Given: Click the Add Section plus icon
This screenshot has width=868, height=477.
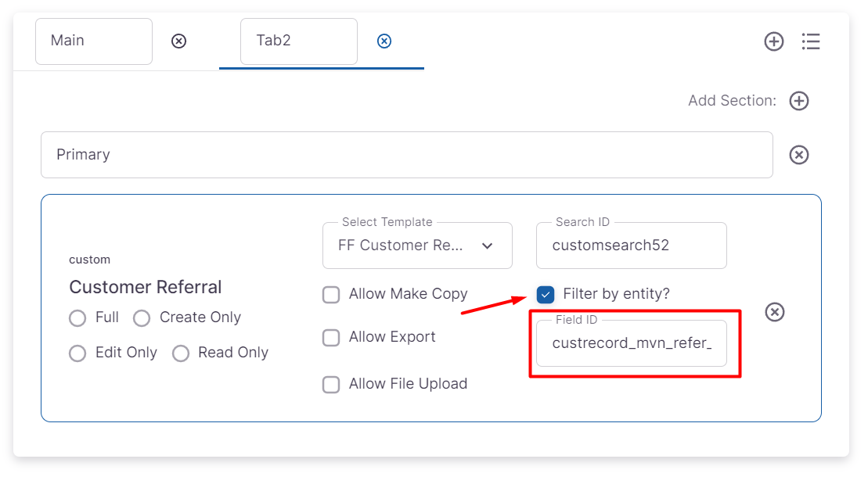Looking at the screenshot, I should coord(799,101).
